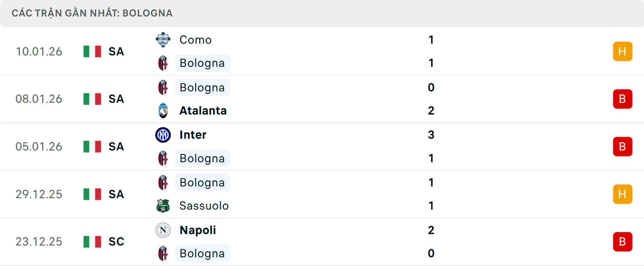Select the SC competition tag on the 23.12.25 match

pyautogui.click(x=116, y=241)
